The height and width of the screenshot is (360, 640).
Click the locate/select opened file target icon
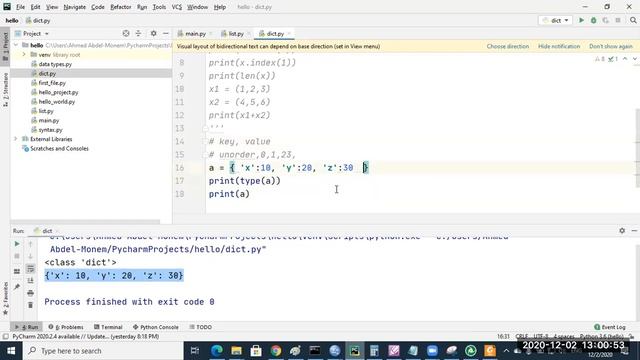(126, 33)
